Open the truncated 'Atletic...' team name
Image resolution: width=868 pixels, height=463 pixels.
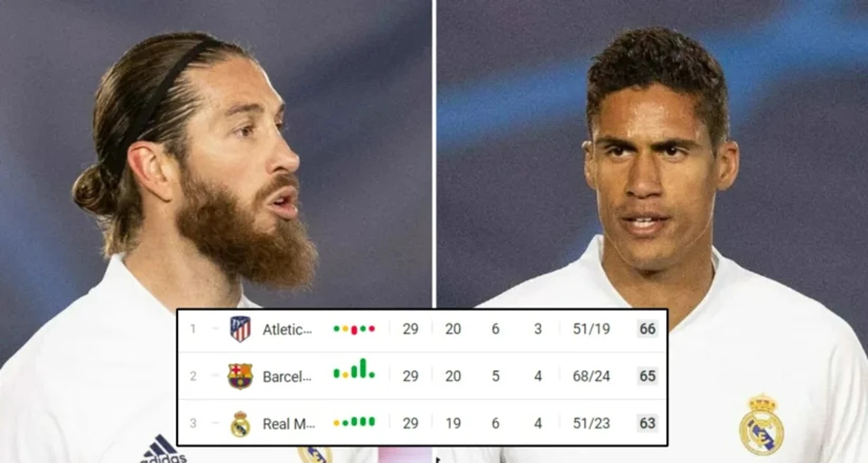click(287, 329)
